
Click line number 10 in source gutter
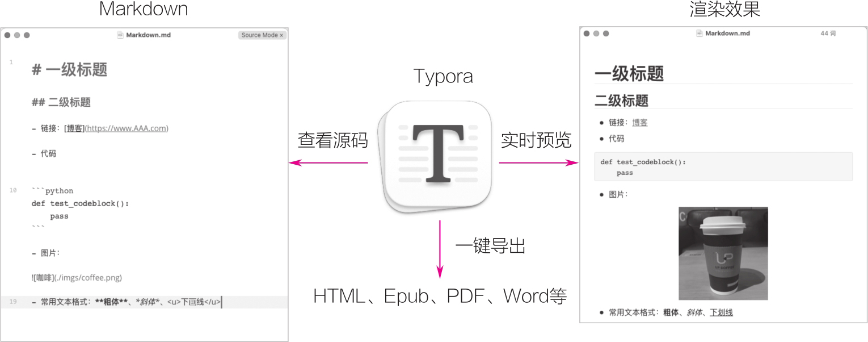(12, 191)
